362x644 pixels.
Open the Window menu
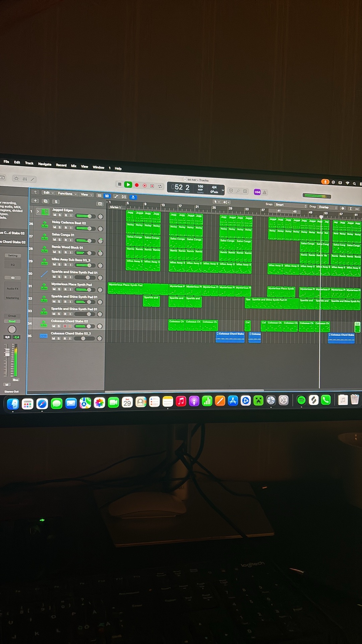pyautogui.click(x=98, y=167)
